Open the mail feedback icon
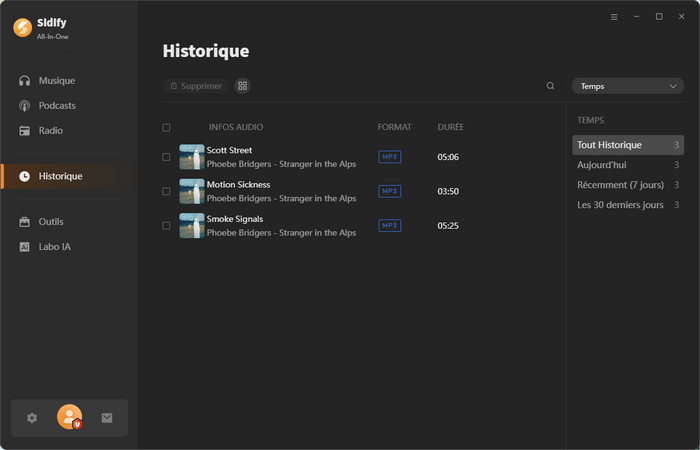Viewport: 700px width, 450px height. [107, 418]
